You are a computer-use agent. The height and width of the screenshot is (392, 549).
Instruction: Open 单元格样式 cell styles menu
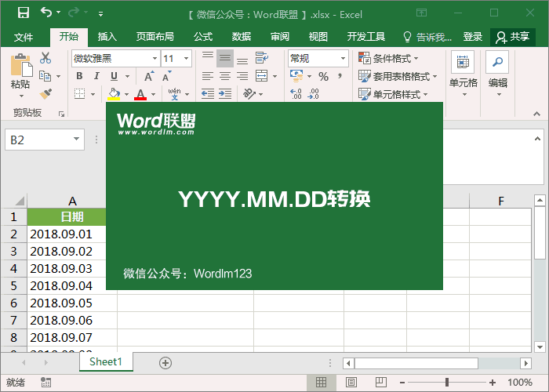[x=393, y=94]
